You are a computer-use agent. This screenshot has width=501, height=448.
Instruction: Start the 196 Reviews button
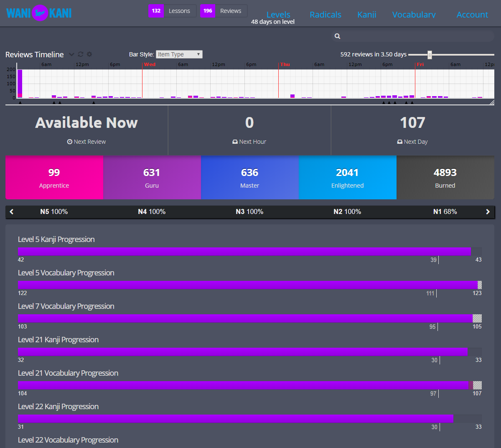tap(224, 11)
